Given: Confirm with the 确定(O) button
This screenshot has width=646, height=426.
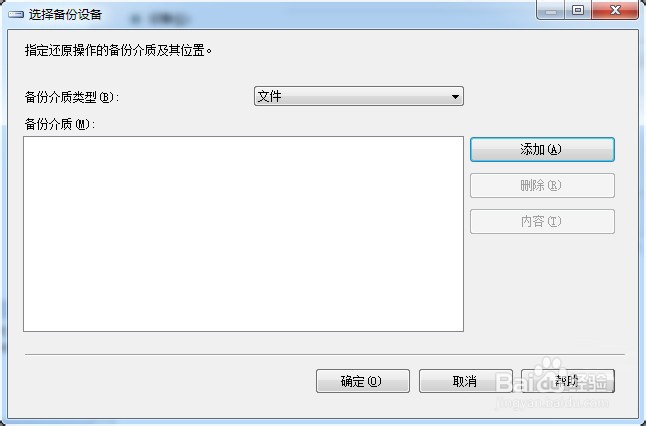Looking at the screenshot, I should [363, 381].
